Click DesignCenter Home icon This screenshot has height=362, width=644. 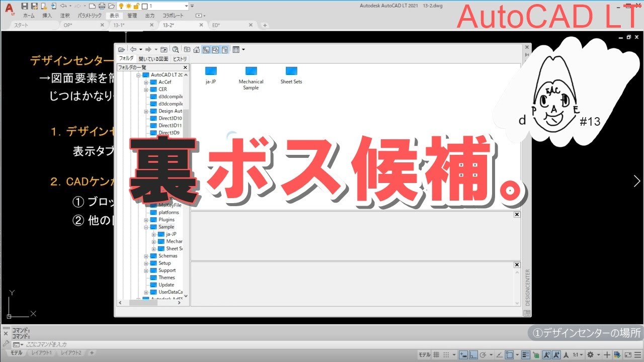[x=197, y=49]
